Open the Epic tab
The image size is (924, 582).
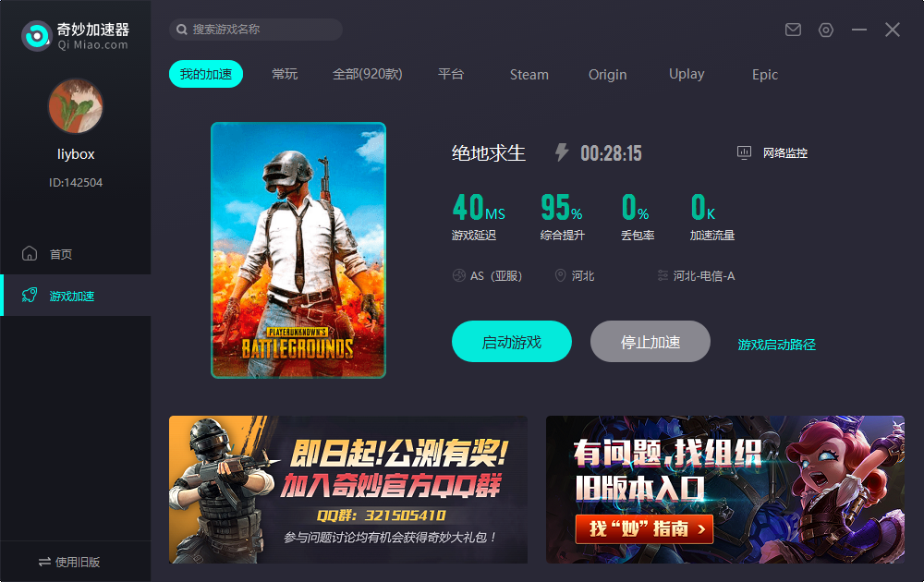coord(764,75)
